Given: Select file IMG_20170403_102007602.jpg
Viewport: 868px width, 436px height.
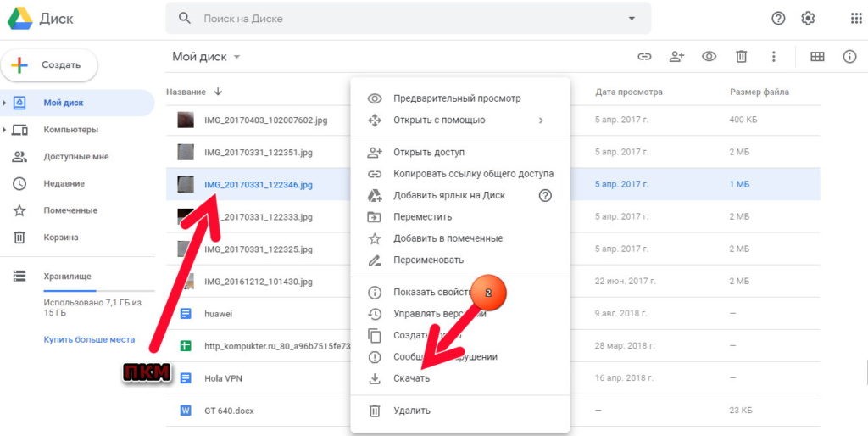Looking at the screenshot, I should pos(265,120).
